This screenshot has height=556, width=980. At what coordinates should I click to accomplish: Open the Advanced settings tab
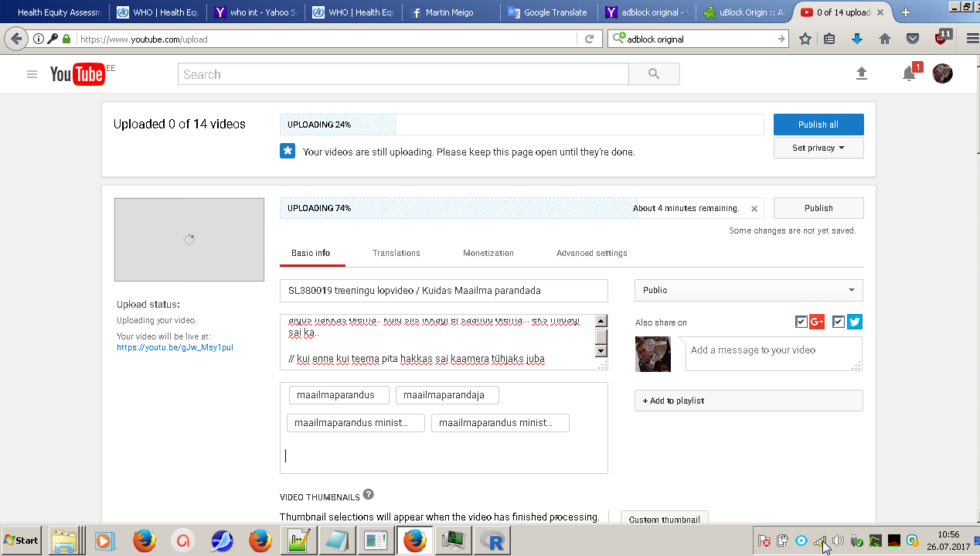pyautogui.click(x=592, y=254)
